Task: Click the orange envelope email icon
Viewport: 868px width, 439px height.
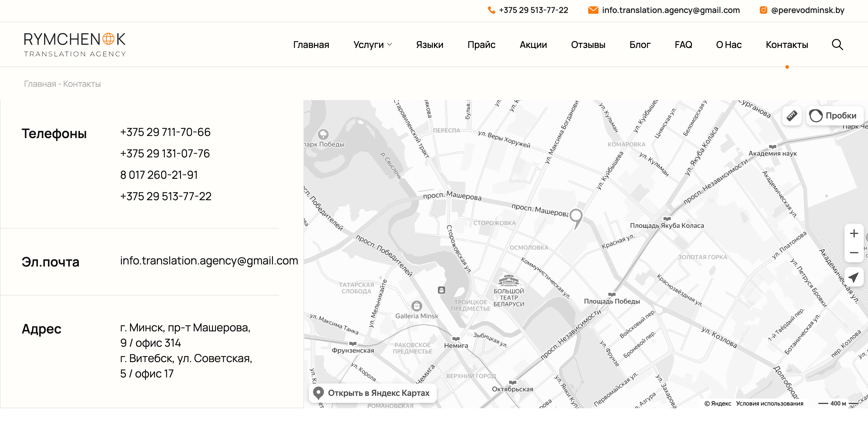Action: (593, 10)
